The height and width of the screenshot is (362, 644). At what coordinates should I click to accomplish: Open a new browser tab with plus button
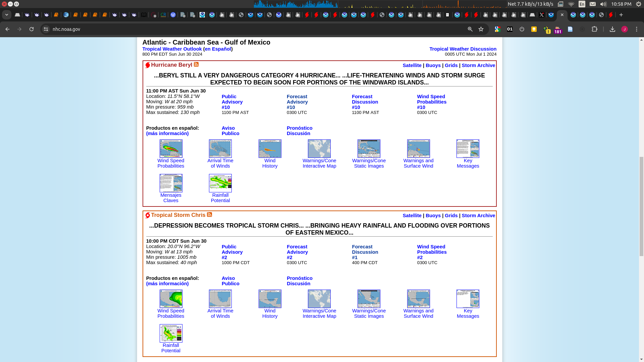coord(621,15)
